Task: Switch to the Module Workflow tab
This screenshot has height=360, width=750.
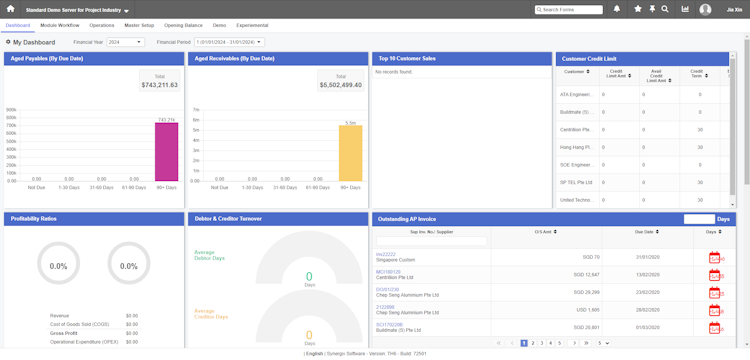Action: pyautogui.click(x=60, y=25)
